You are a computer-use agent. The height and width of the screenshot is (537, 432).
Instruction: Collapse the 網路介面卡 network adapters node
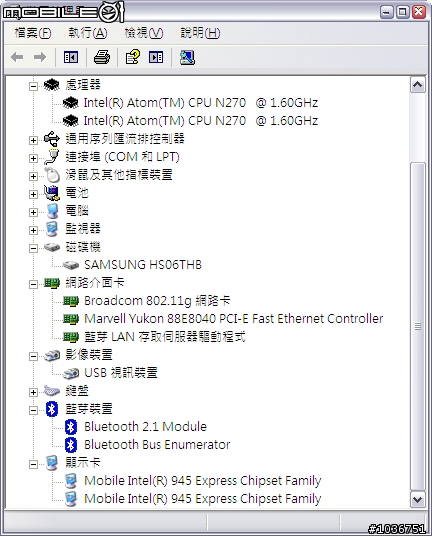pos(33,284)
